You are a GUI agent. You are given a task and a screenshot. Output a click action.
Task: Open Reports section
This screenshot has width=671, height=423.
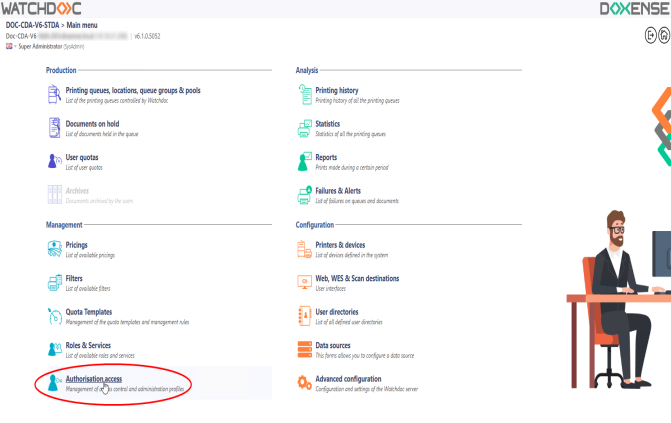coord(326,157)
